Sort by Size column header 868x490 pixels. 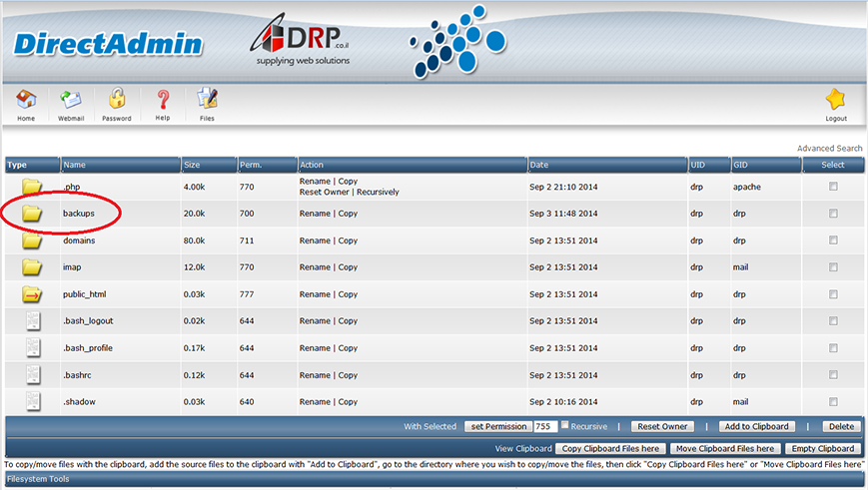pos(194,165)
